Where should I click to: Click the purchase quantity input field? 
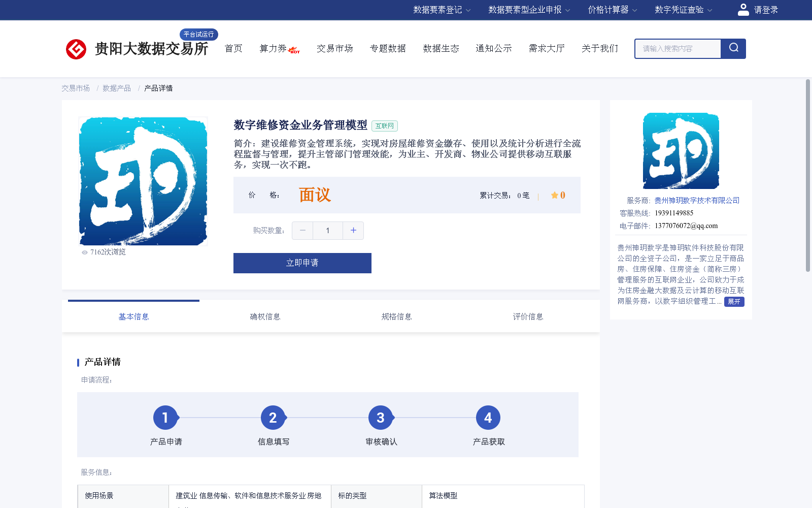328,231
